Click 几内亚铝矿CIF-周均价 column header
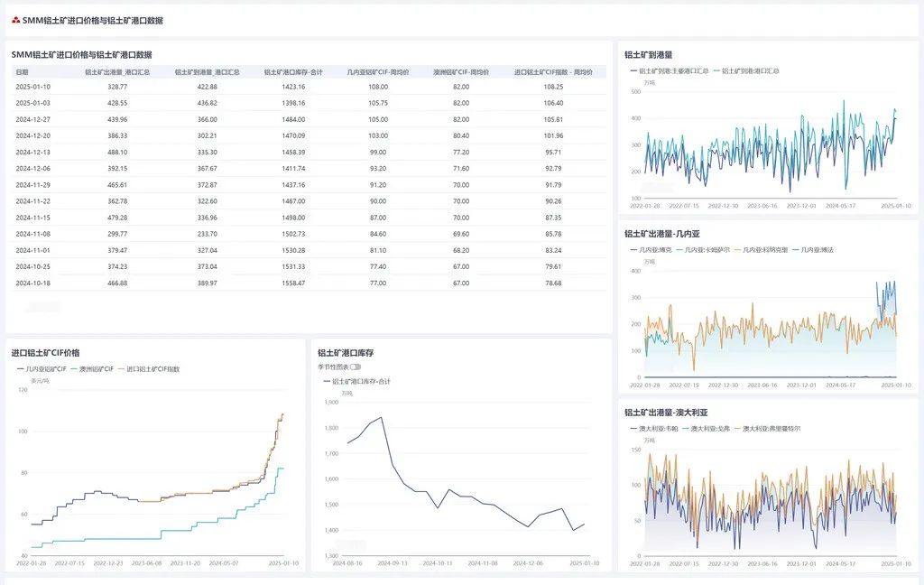This screenshot has width=924, height=585. click(x=378, y=72)
